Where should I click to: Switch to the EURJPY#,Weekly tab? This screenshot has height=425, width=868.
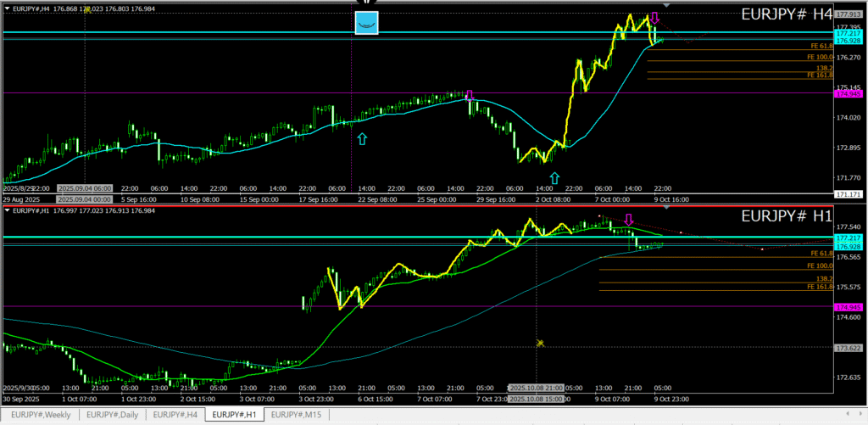coord(42,415)
